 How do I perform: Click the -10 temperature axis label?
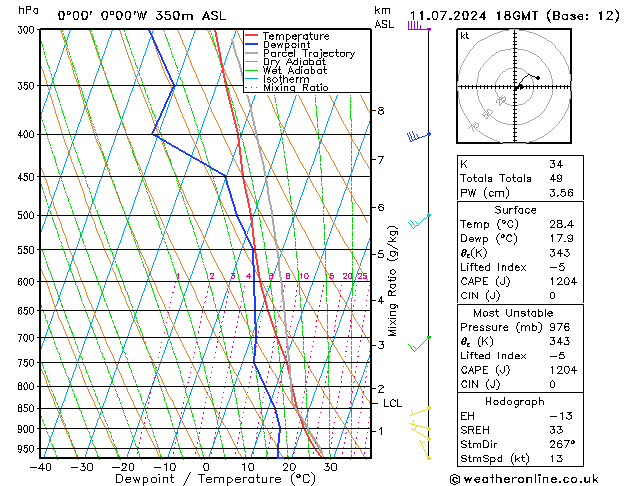point(164,467)
